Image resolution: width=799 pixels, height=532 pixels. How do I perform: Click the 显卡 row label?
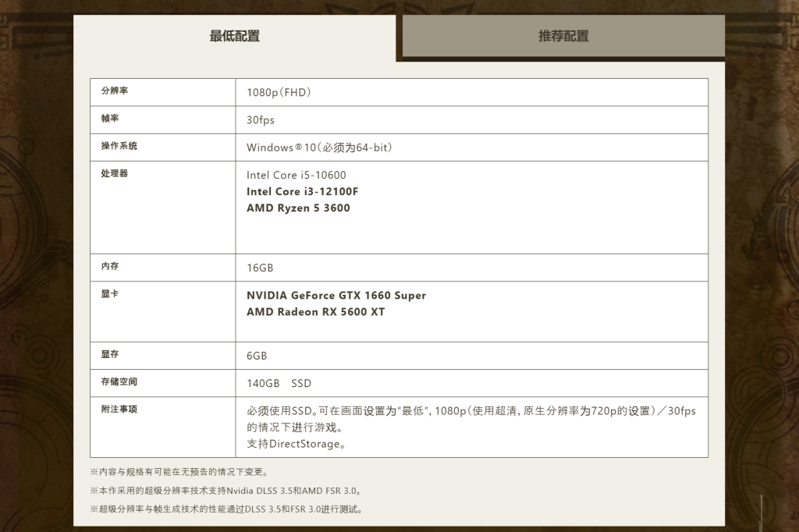(110, 293)
